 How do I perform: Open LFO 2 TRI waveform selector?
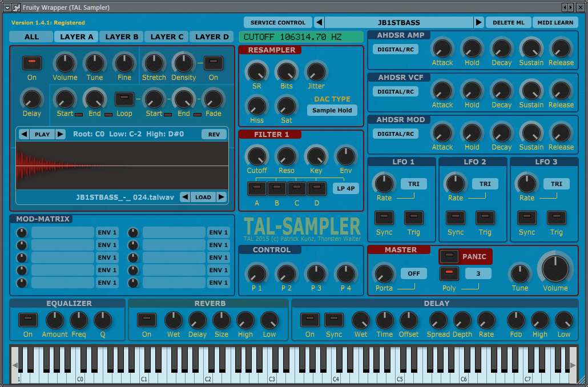[x=485, y=184]
